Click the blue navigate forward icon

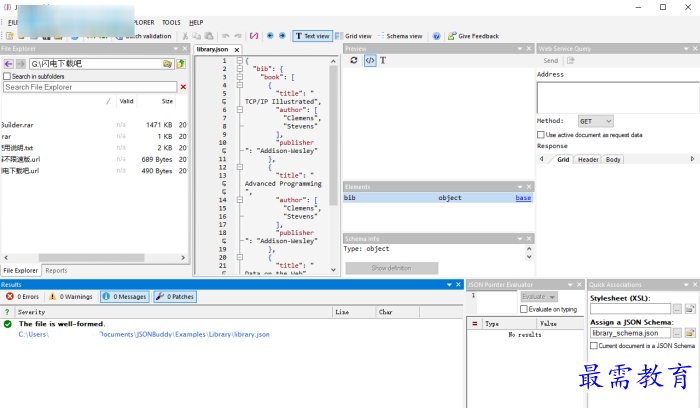point(282,36)
